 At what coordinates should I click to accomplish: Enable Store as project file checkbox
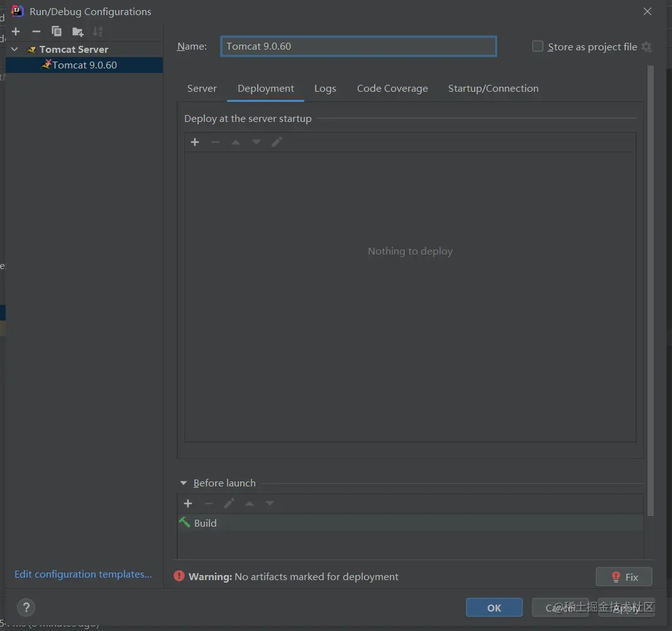pyautogui.click(x=537, y=47)
